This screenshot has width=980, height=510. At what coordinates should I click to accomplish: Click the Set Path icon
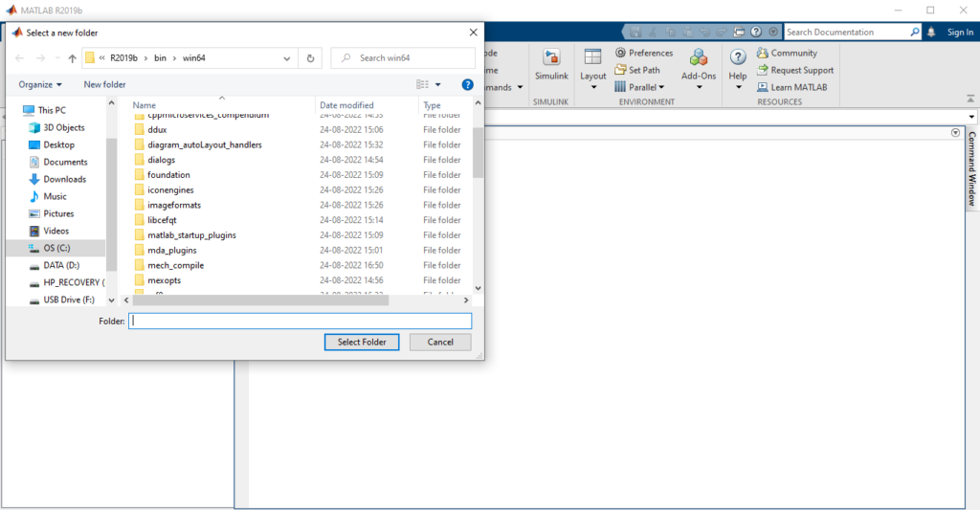(x=620, y=70)
